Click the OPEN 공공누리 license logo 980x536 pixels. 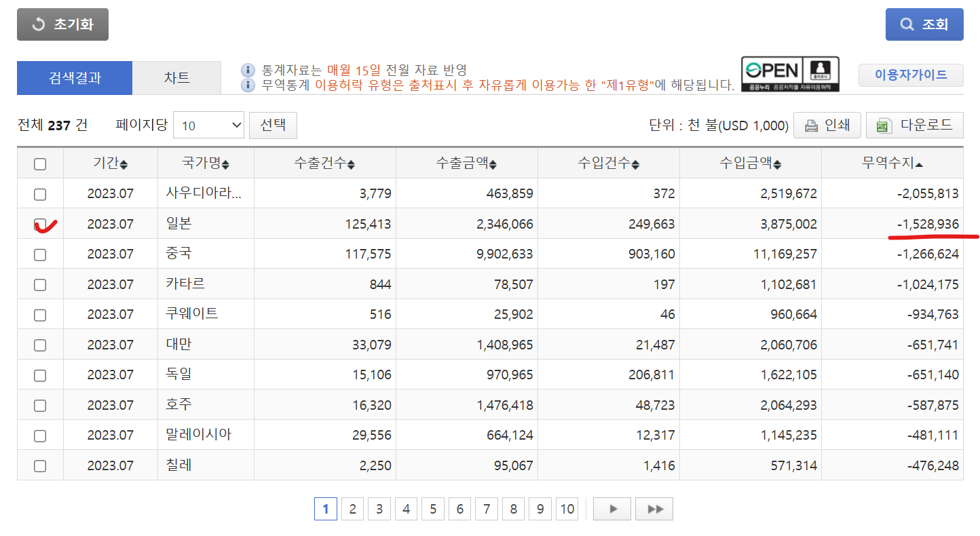click(790, 74)
